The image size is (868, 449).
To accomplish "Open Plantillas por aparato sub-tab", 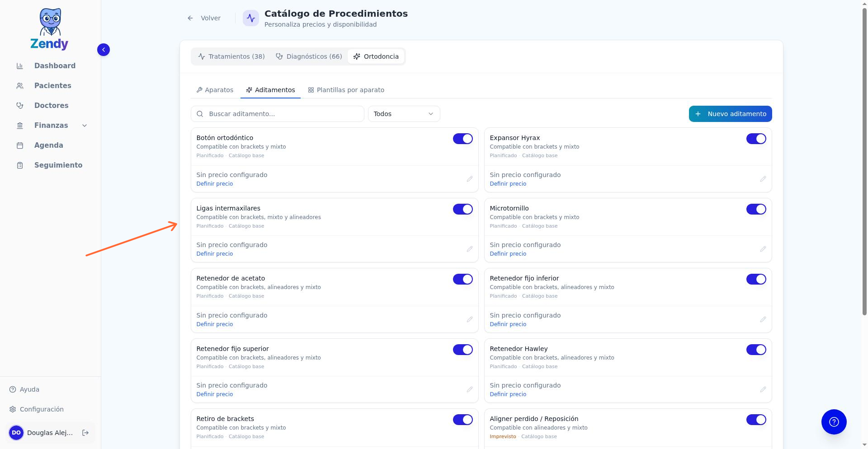I will [346, 90].
